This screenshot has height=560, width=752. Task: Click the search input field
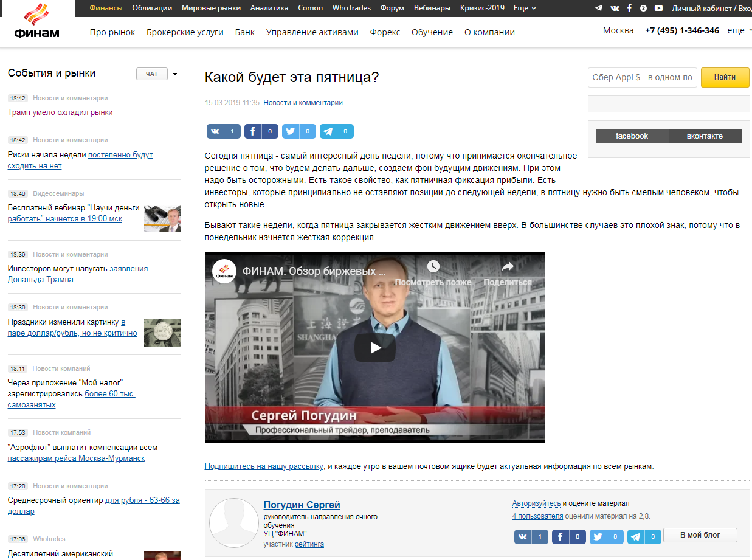point(642,77)
